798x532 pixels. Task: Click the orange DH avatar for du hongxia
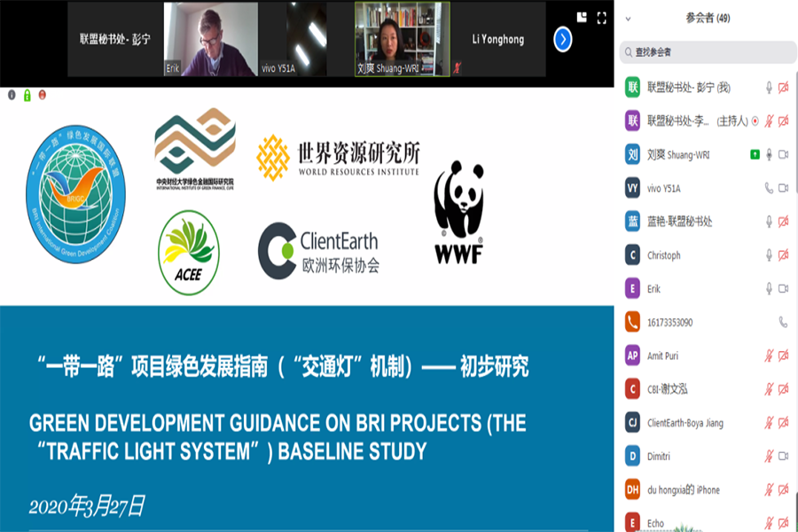(632, 489)
